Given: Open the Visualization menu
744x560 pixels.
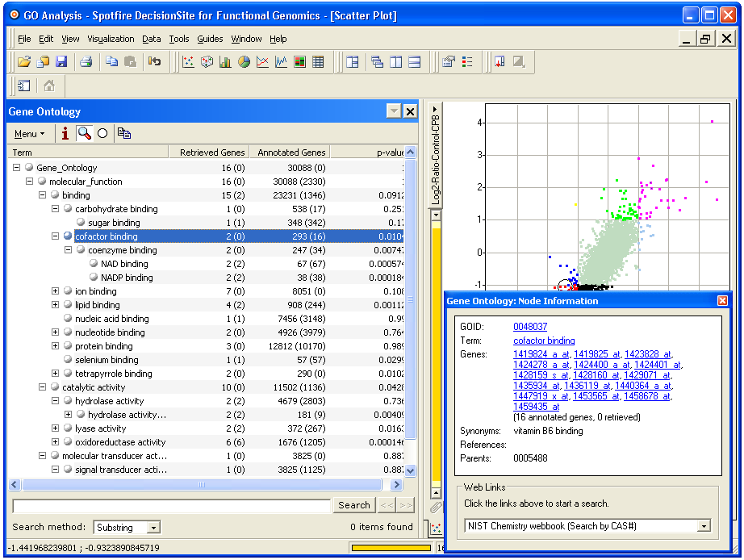Looking at the screenshot, I should [x=111, y=39].
